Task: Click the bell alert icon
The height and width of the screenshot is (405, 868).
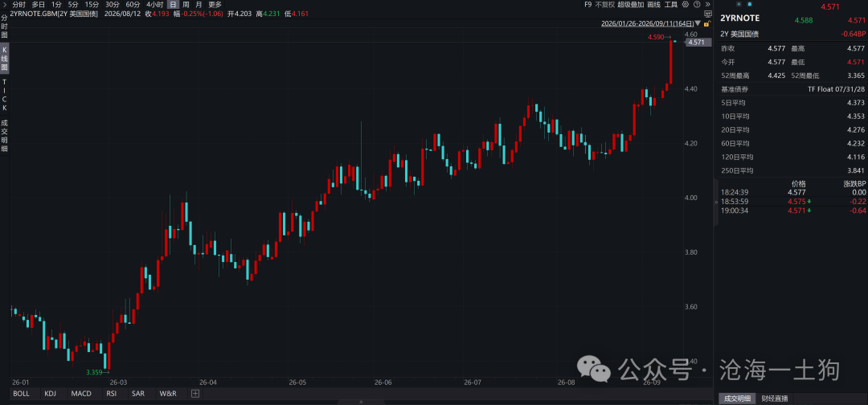Action: (x=750, y=5)
